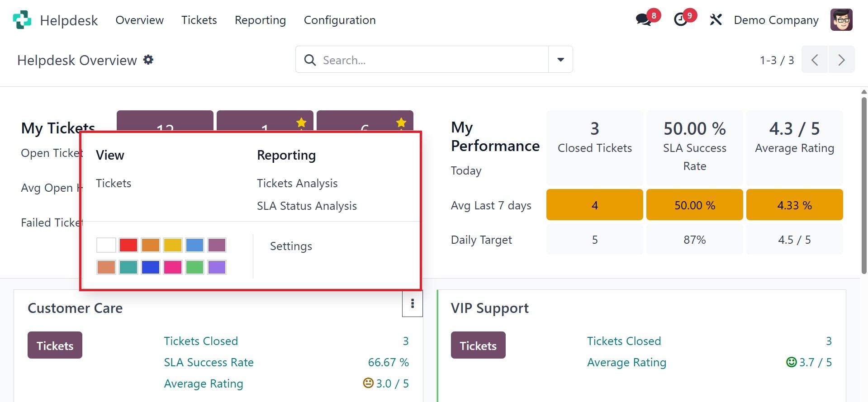Click the debug tools wrench icon
Image resolution: width=868 pixels, height=402 pixels.
tap(716, 20)
